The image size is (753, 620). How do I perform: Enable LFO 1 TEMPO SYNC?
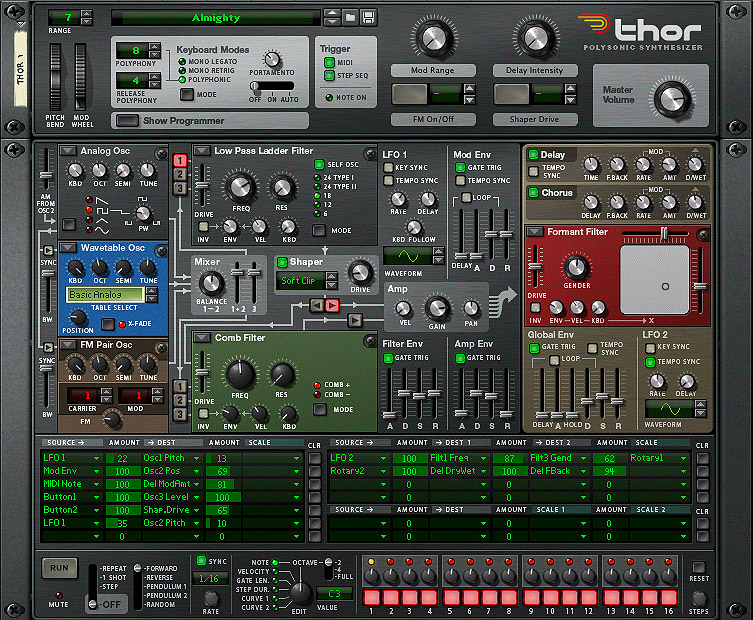[x=388, y=181]
